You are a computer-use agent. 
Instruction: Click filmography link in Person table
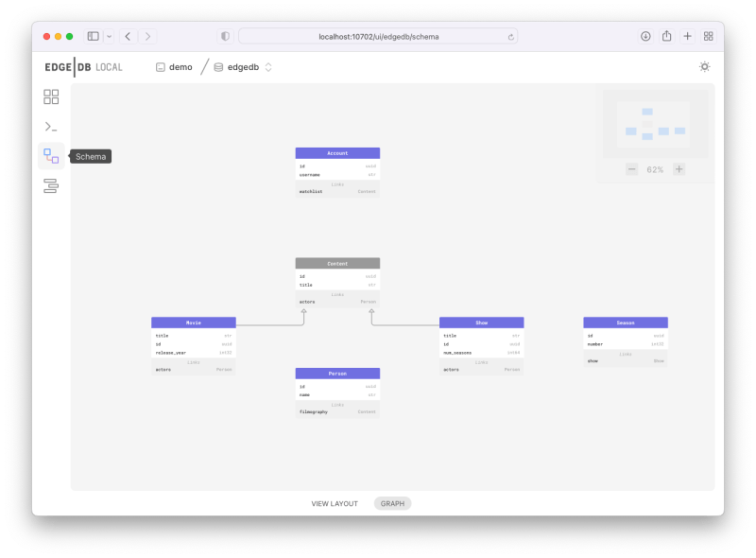tap(337, 411)
